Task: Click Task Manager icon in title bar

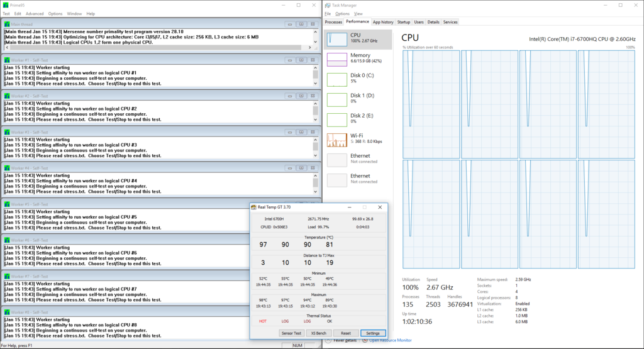Action: 327,5
